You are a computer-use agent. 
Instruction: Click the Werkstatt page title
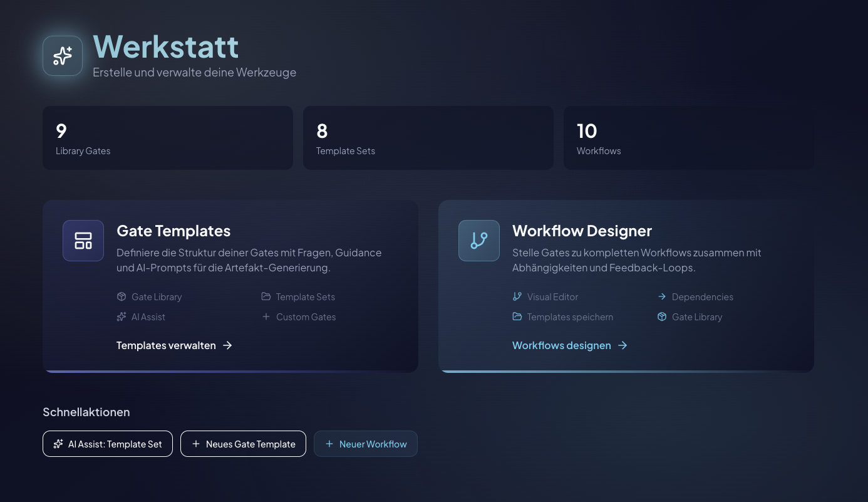(166, 46)
